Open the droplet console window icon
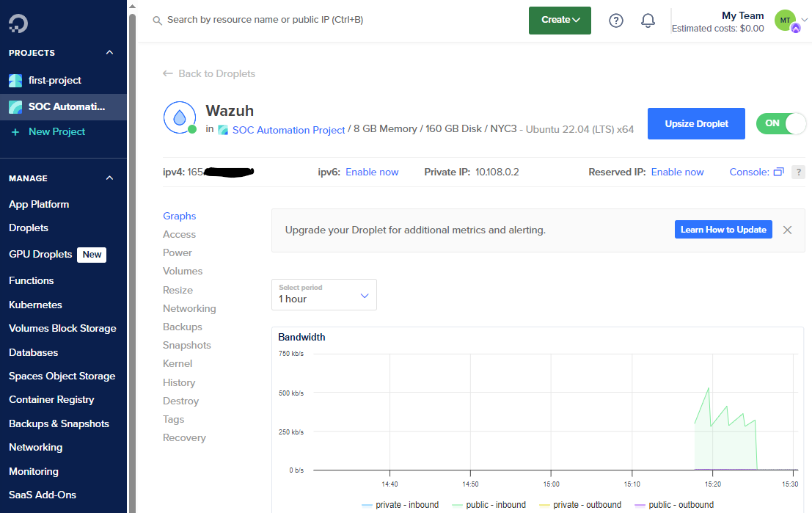 [x=778, y=172]
